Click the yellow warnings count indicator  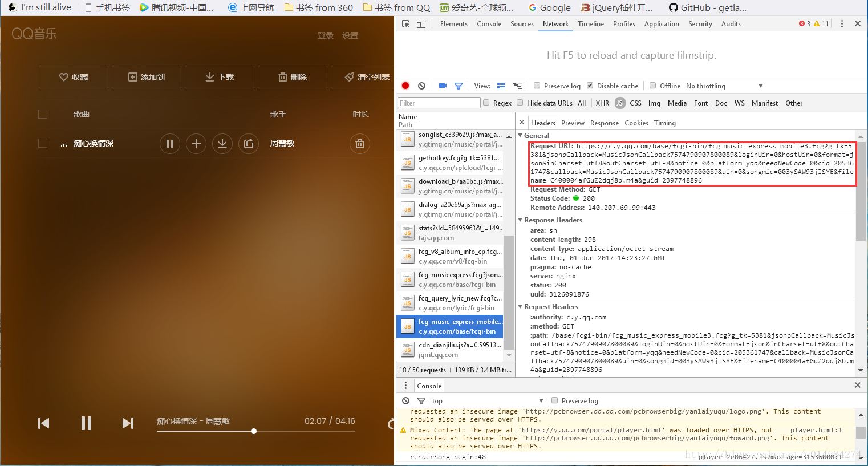tap(821, 23)
